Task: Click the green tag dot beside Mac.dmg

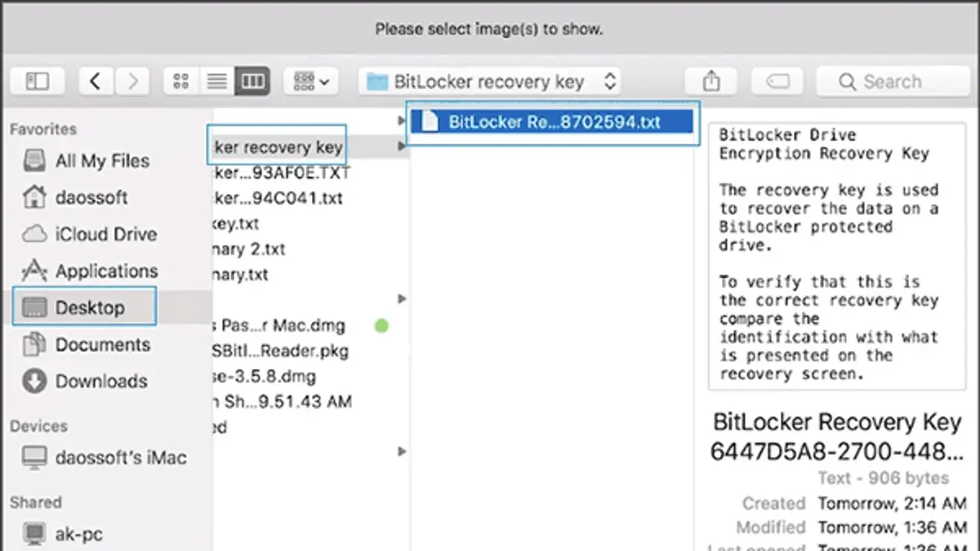Action: 381,326
